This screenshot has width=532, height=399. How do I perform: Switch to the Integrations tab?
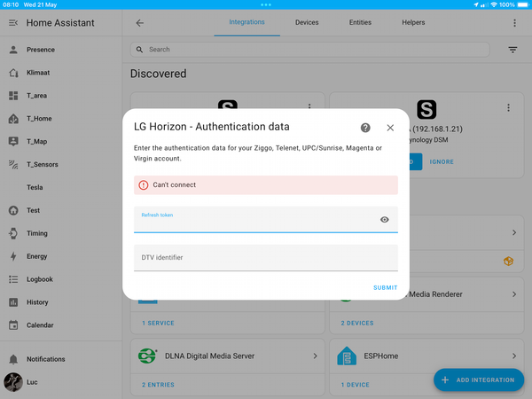(246, 22)
